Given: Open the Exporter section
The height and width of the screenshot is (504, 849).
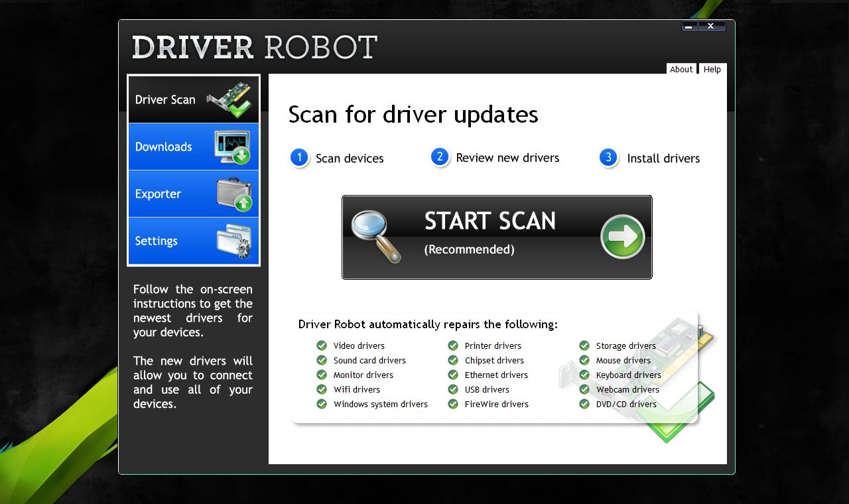Looking at the screenshot, I should (193, 194).
